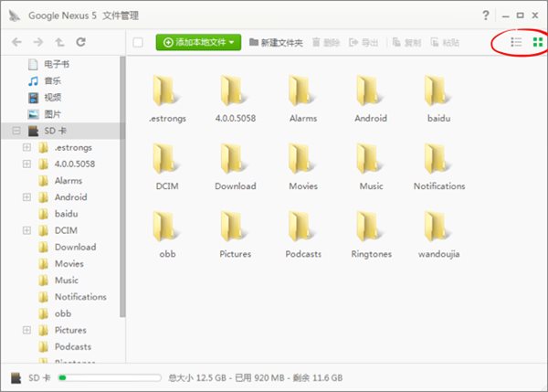Open the 4.0.0.5058 folder icon in grid
The height and width of the screenshot is (392, 548).
pyautogui.click(x=233, y=91)
